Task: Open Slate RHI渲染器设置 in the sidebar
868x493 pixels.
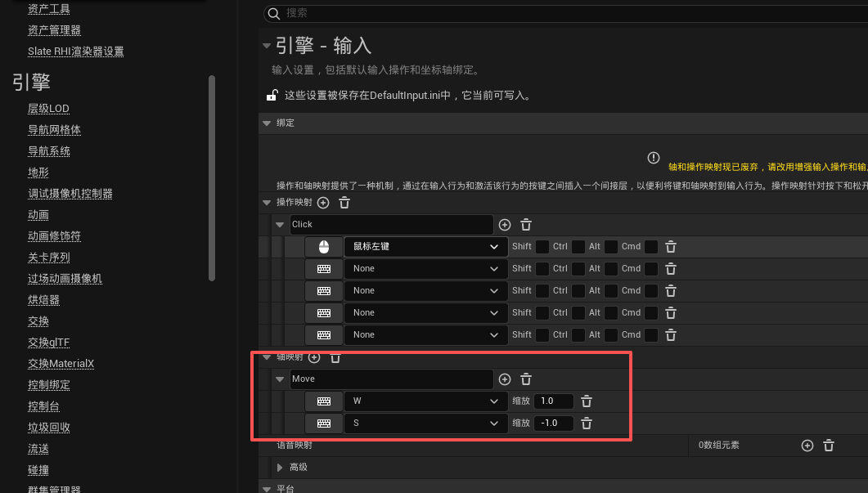Action: (x=76, y=52)
